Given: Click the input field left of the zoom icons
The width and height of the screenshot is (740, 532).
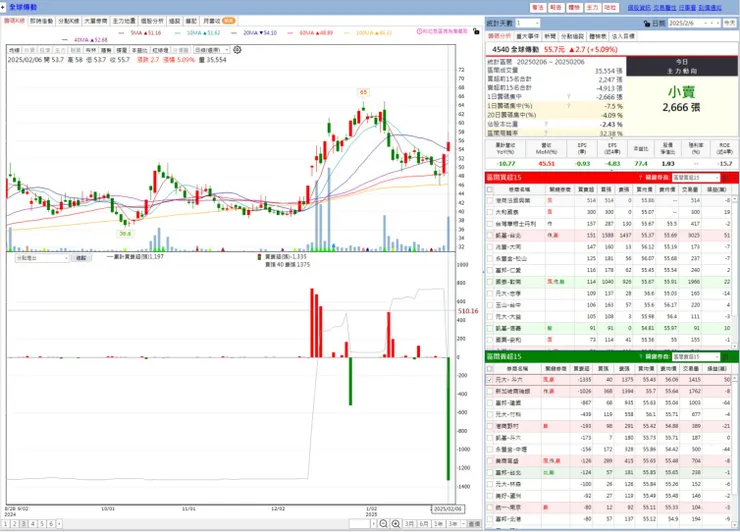Looking at the screenshot, I should pos(360,524).
